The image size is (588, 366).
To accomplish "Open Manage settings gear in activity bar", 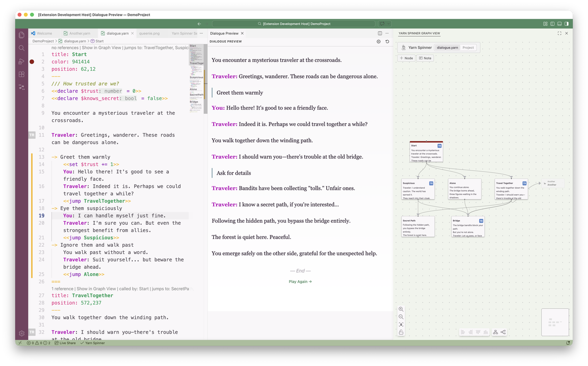I will tap(22, 333).
